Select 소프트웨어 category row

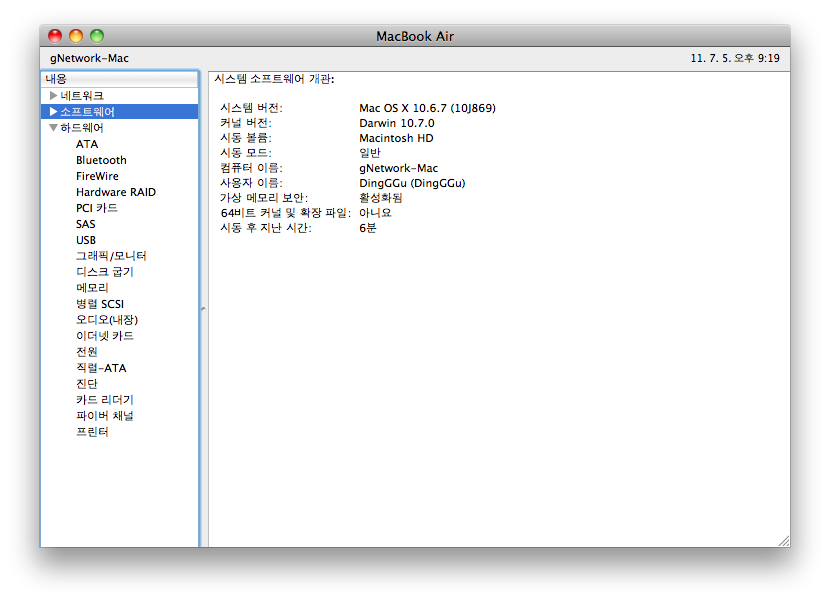(x=120, y=112)
